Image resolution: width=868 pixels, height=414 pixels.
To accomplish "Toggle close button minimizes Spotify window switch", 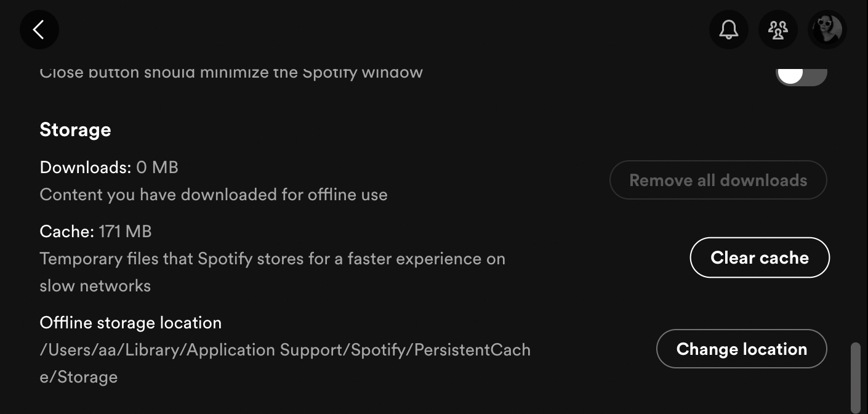I will click(x=801, y=75).
